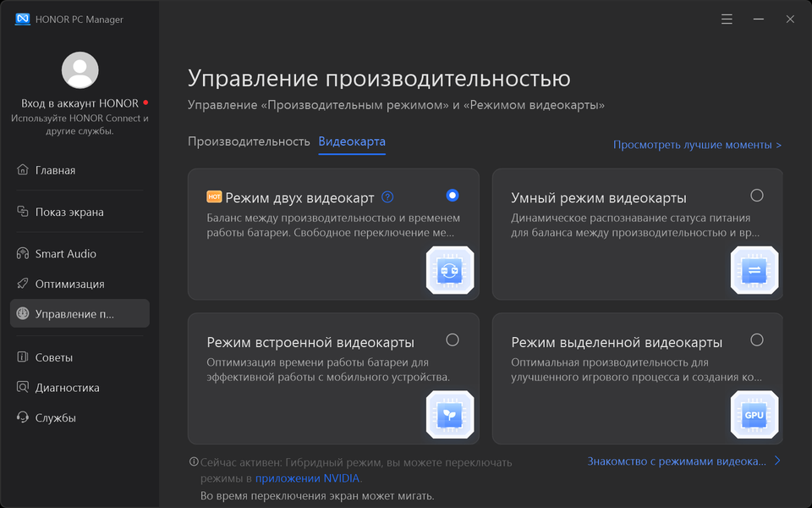Open the приложении NVIDIA link
The image size is (812, 508).
coord(308,478)
